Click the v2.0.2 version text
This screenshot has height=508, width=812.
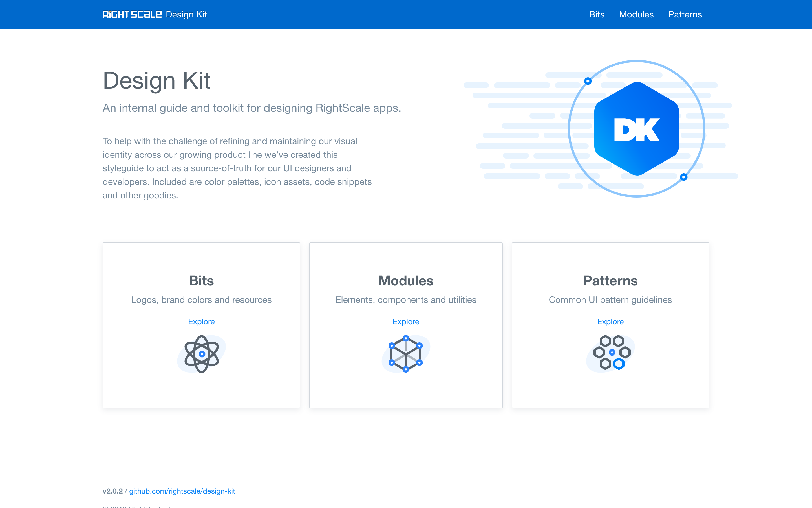[x=112, y=491]
